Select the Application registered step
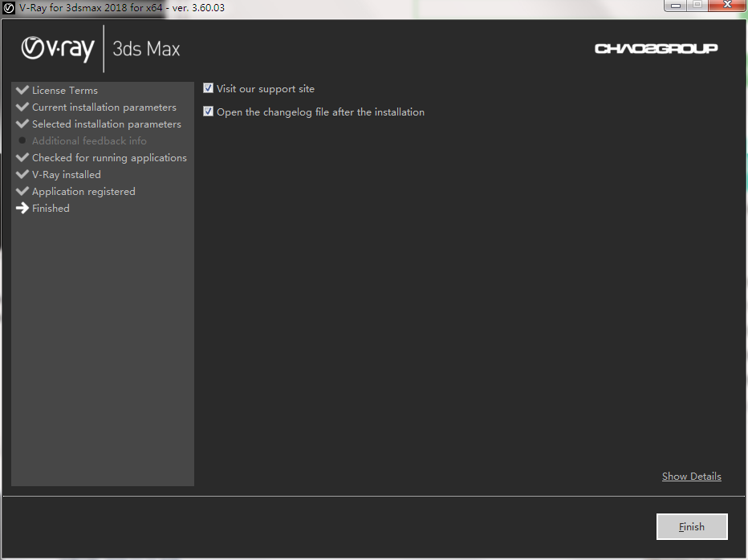The image size is (748, 560). click(x=83, y=191)
